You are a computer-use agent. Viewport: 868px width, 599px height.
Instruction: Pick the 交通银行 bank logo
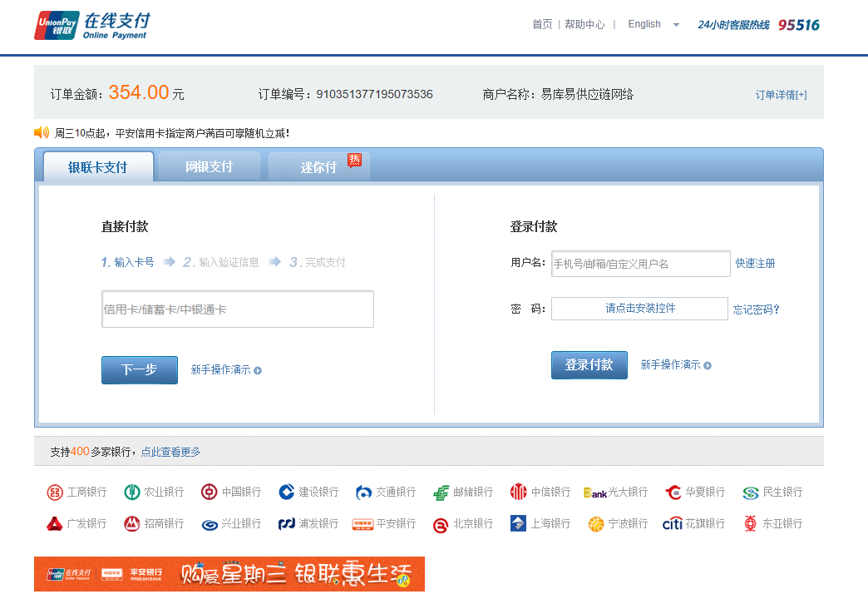[x=363, y=492]
